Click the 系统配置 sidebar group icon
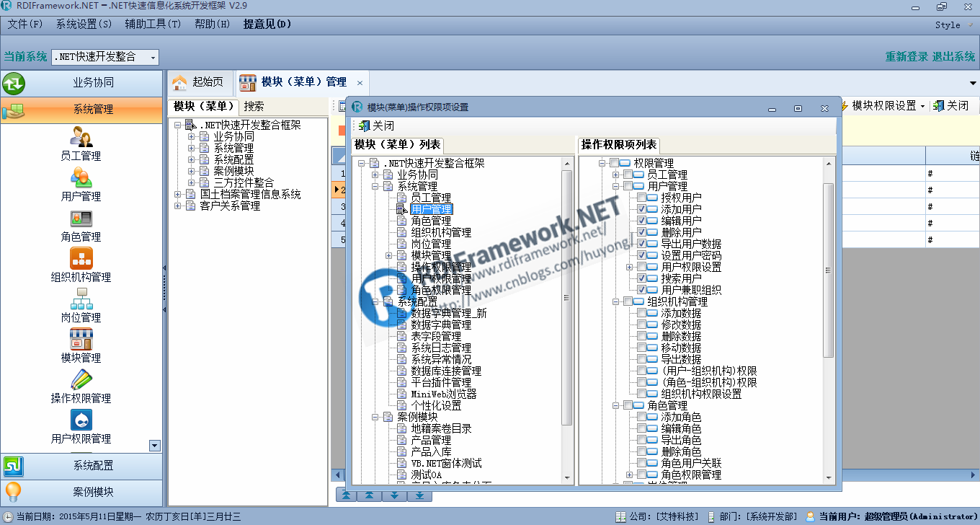The image size is (980, 525). 14,467
